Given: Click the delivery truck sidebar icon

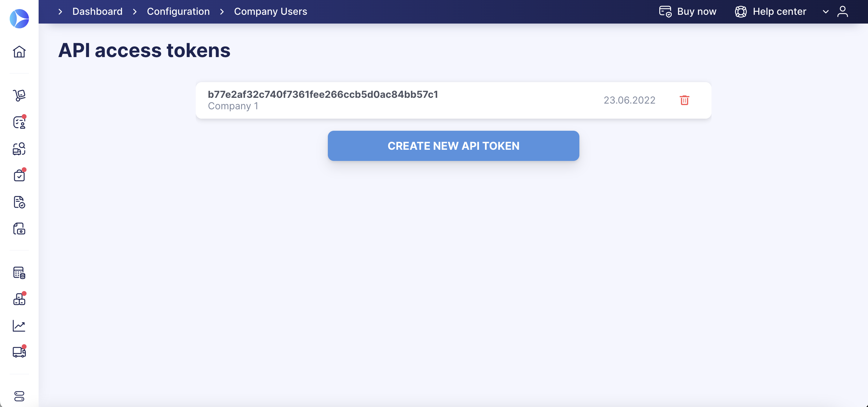Looking at the screenshot, I should coord(19,352).
